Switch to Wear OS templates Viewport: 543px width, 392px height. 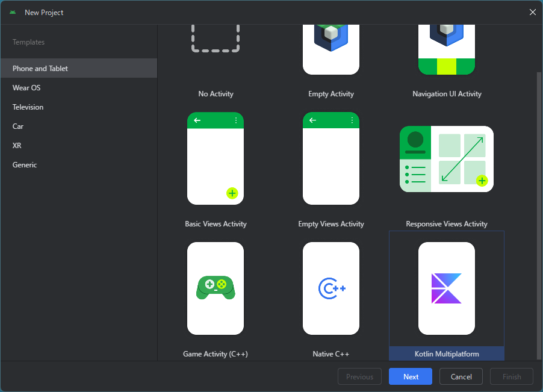click(x=79, y=87)
